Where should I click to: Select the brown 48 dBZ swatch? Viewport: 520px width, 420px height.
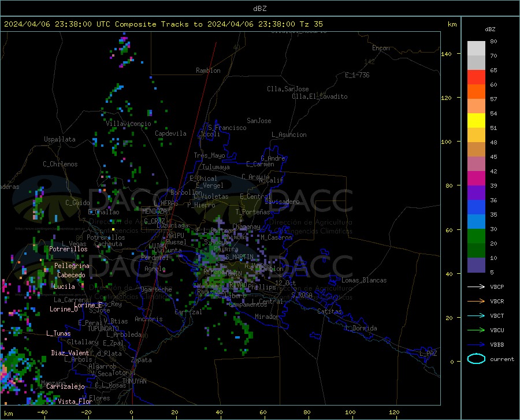[x=476, y=150]
